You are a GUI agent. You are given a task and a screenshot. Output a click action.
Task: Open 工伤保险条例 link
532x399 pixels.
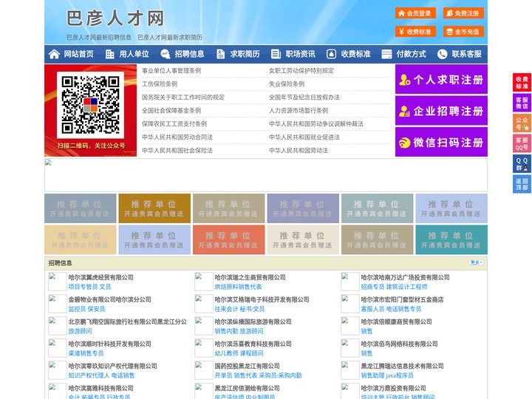[160, 83]
